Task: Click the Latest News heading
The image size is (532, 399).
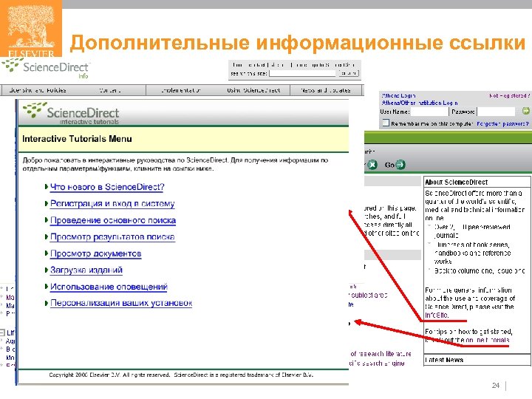Action: click(x=444, y=360)
